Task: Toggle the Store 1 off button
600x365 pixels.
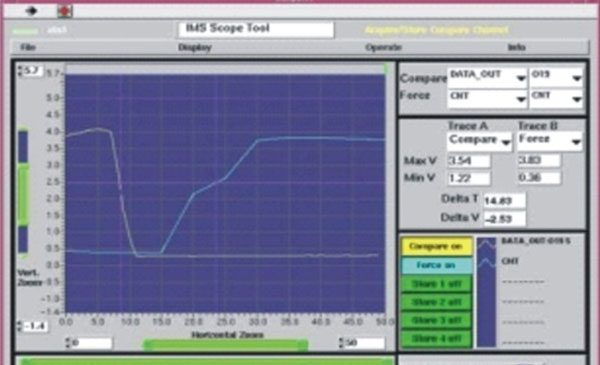Action: 436,284
